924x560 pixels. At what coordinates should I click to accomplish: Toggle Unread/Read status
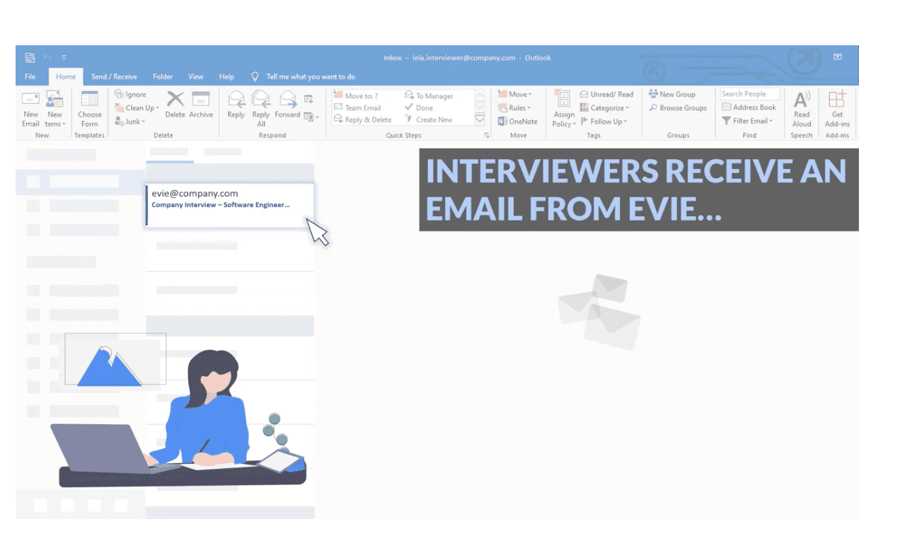coord(607,94)
